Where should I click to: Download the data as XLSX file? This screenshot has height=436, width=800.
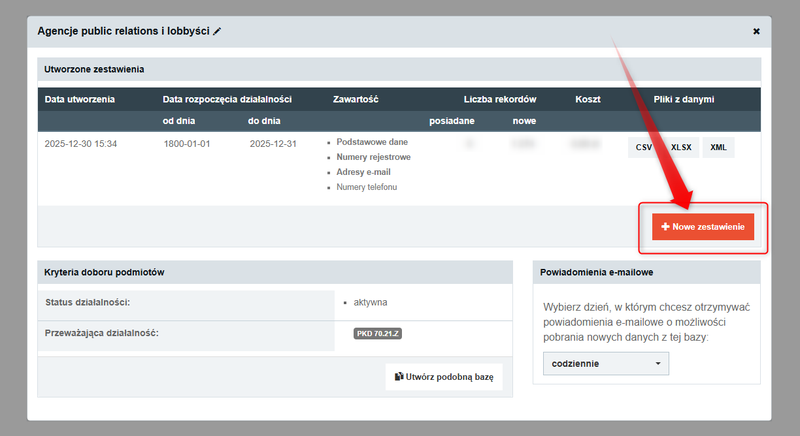coord(680,147)
